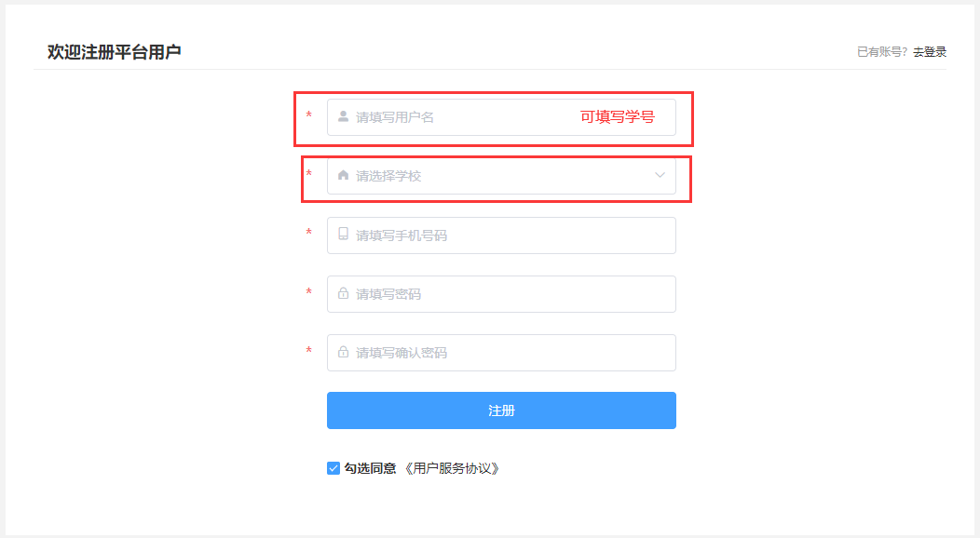Expand school list via chevron arrow
The height and width of the screenshot is (538, 980).
click(x=660, y=175)
